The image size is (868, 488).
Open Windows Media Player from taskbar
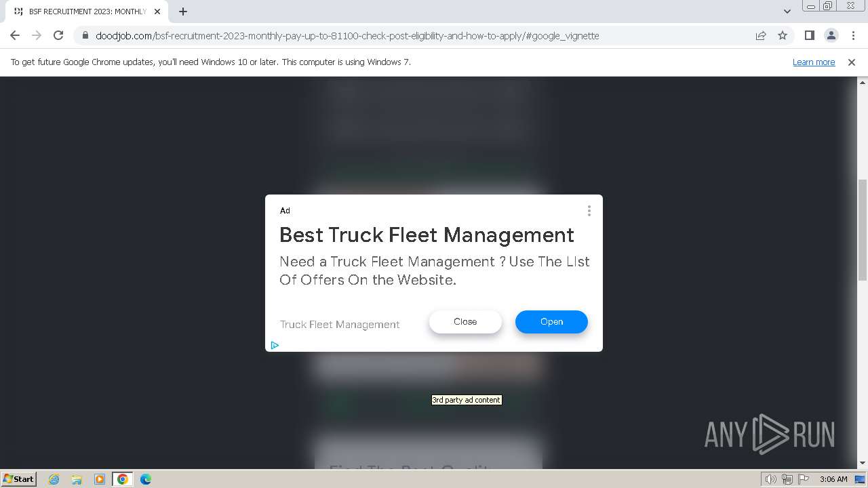click(100, 479)
